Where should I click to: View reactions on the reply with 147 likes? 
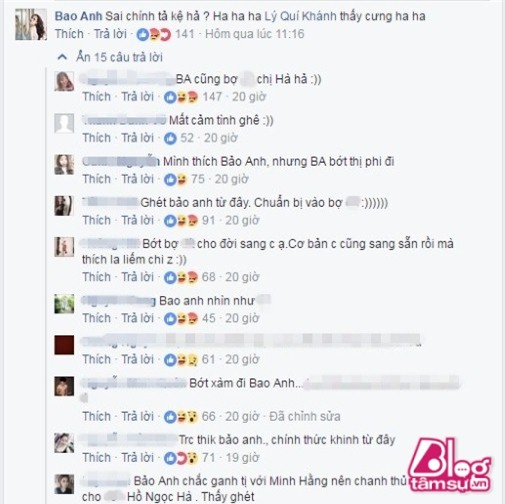coord(181,97)
